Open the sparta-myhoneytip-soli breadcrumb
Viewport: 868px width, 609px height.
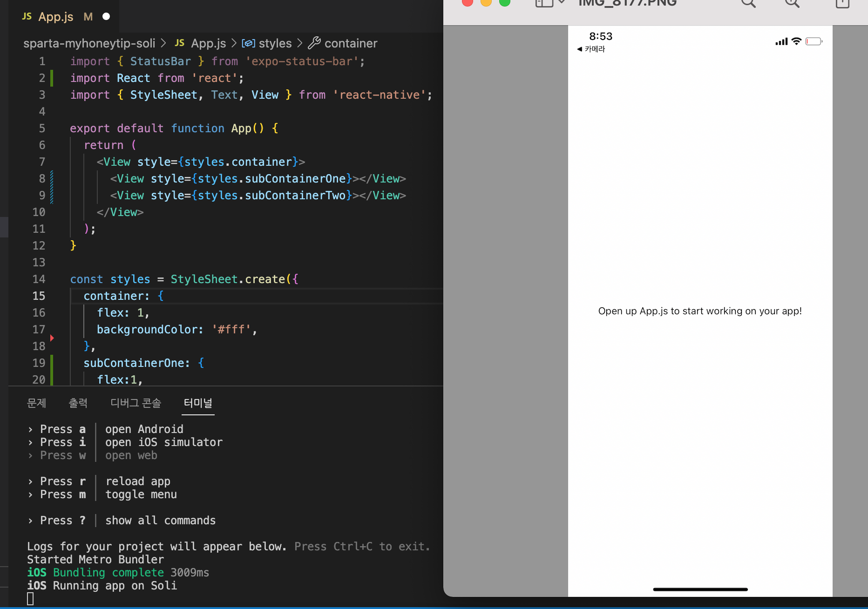click(89, 43)
